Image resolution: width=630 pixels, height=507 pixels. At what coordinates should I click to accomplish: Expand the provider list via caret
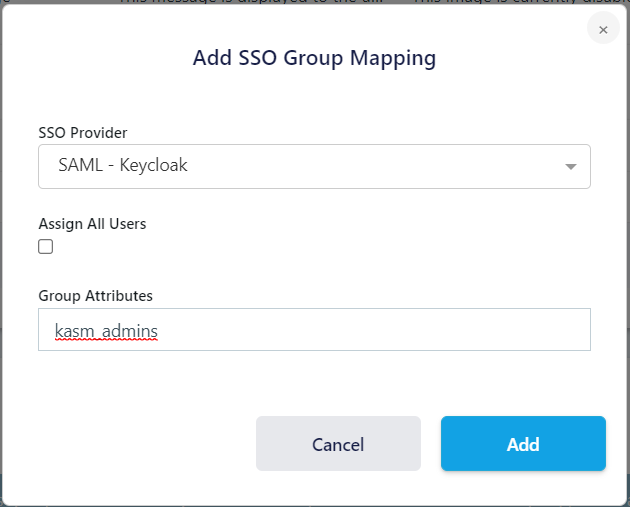point(571,167)
